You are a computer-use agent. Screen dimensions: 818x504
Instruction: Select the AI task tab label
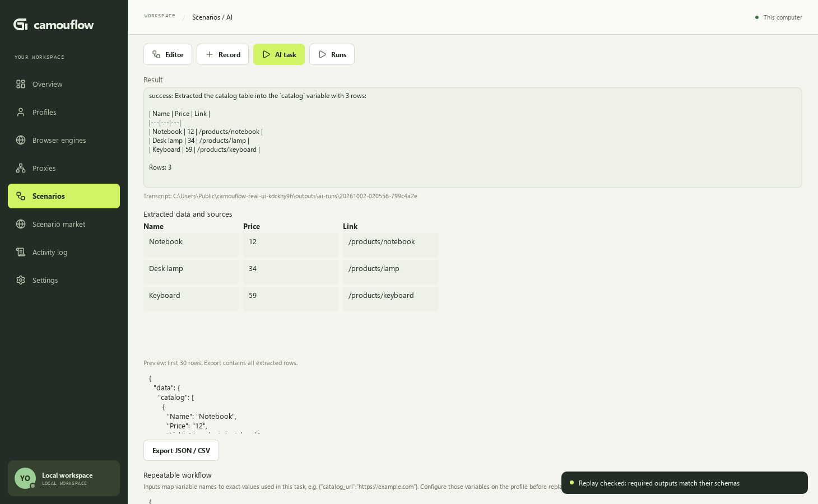click(x=285, y=55)
